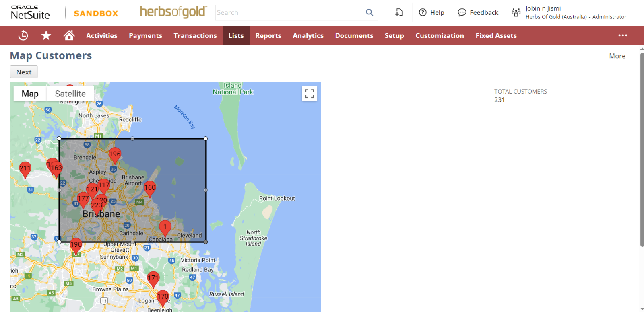Go to the Home house icon

point(69,35)
